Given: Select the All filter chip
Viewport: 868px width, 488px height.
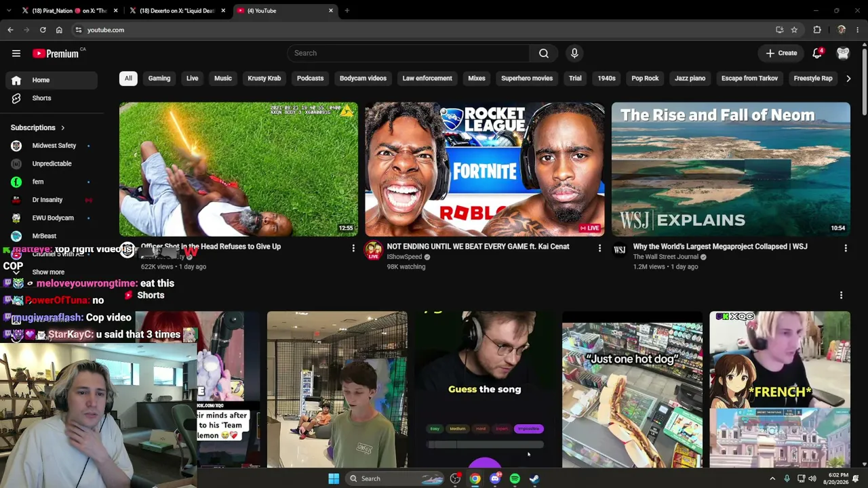Looking at the screenshot, I should click(x=128, y=79).
